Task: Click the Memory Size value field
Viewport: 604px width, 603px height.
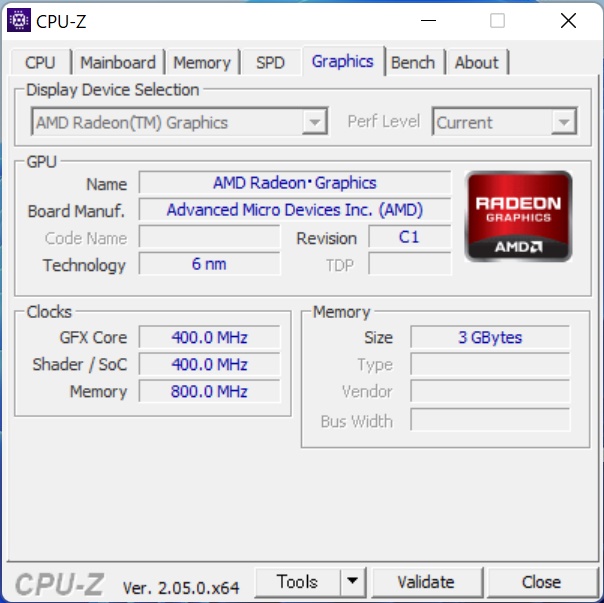Action: (x=490, y=337)
